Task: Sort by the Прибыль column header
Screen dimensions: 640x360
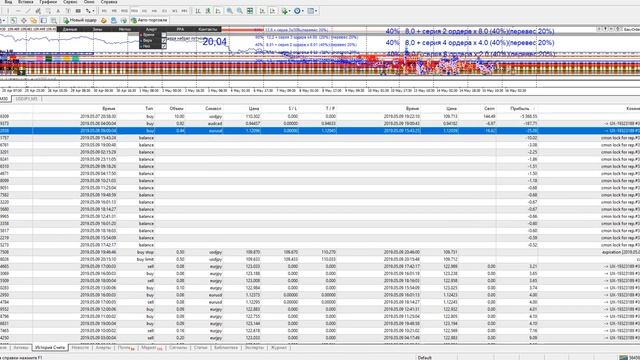Action: pyautogui.click(x=520, y=109)
